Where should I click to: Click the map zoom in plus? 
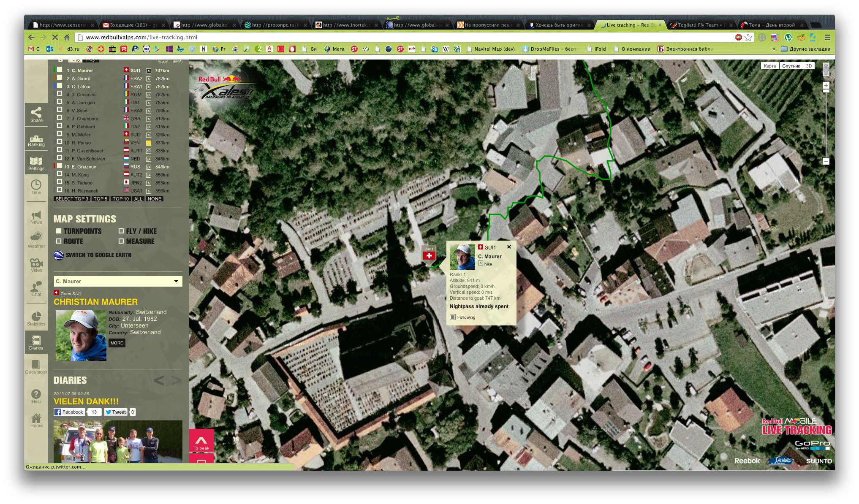(x=826, y=85)
